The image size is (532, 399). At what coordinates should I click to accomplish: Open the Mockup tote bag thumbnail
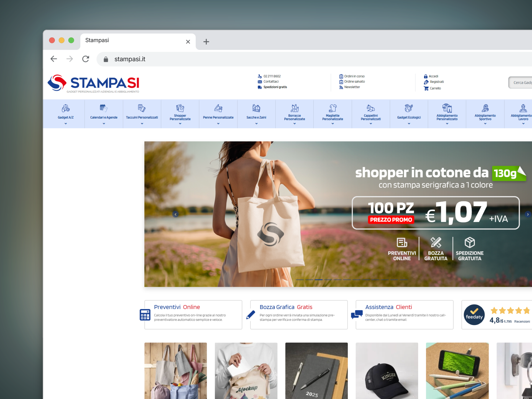click(246, 371)
